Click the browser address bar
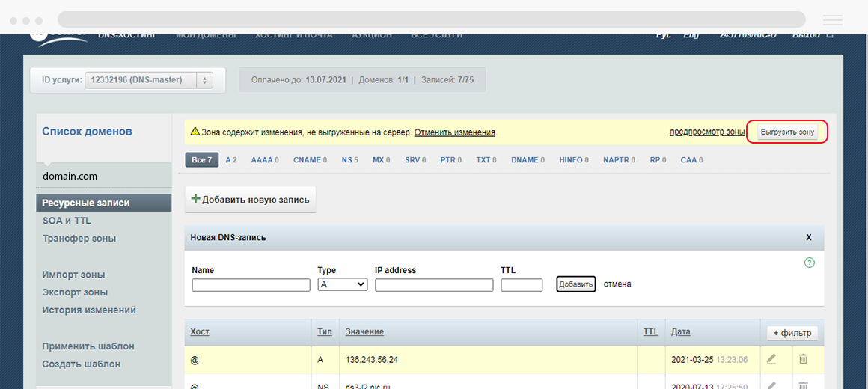This screenshot has height=389, width=868. (431, 19)
